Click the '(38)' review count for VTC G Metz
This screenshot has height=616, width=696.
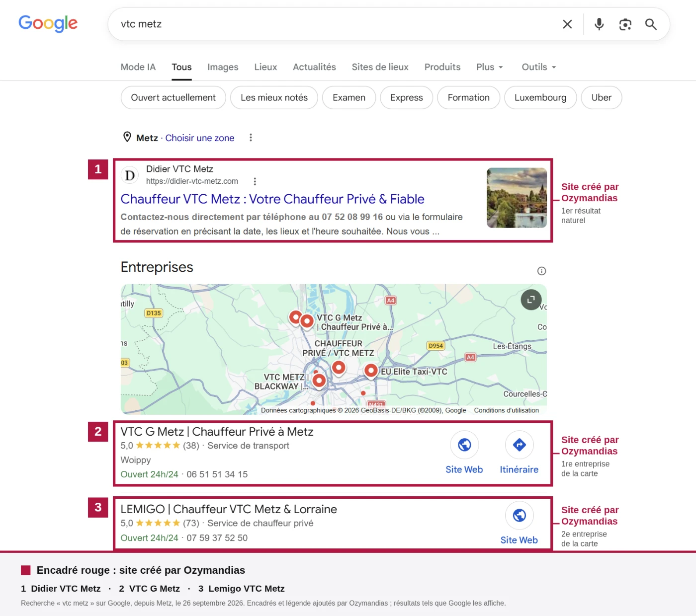pyautogui.click(x=191, y=446)
